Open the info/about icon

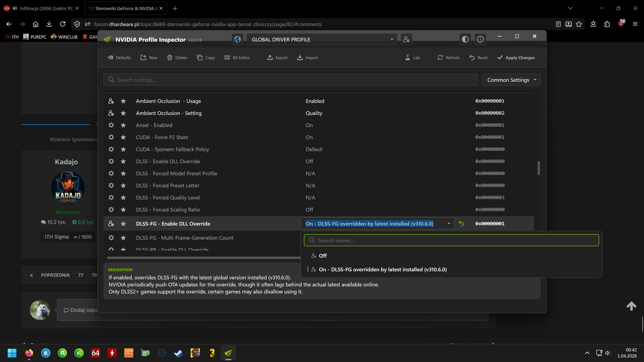(480, 39)
